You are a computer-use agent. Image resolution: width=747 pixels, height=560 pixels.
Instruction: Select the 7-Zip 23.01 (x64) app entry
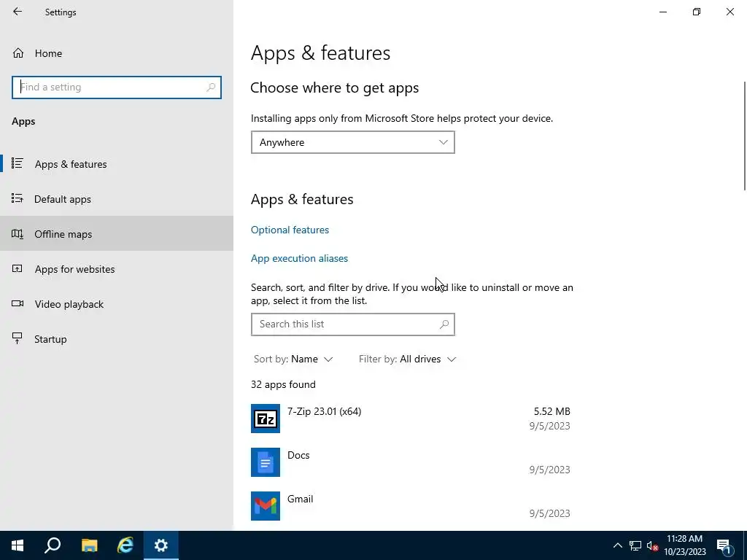(411, 418)
